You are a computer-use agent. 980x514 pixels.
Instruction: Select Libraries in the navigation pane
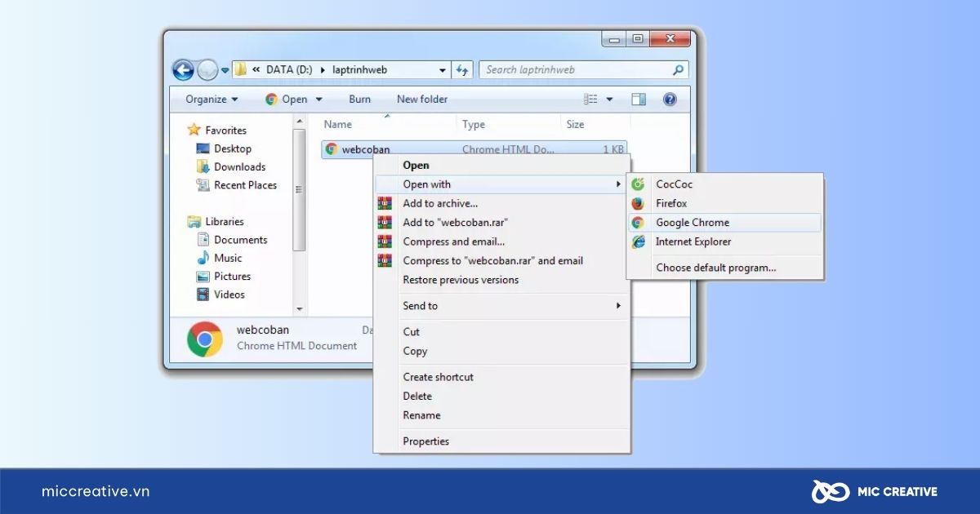(x=216, y=222)
